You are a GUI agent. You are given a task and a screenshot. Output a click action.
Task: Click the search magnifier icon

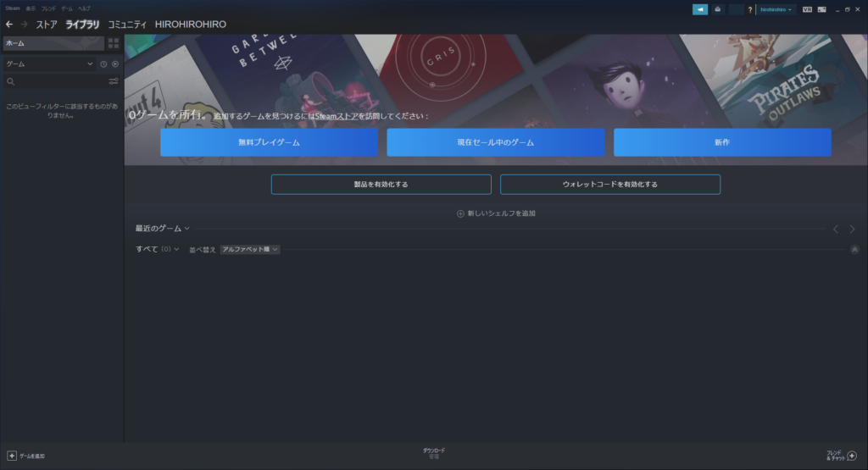pyautogui.click(x=10, y=81)
